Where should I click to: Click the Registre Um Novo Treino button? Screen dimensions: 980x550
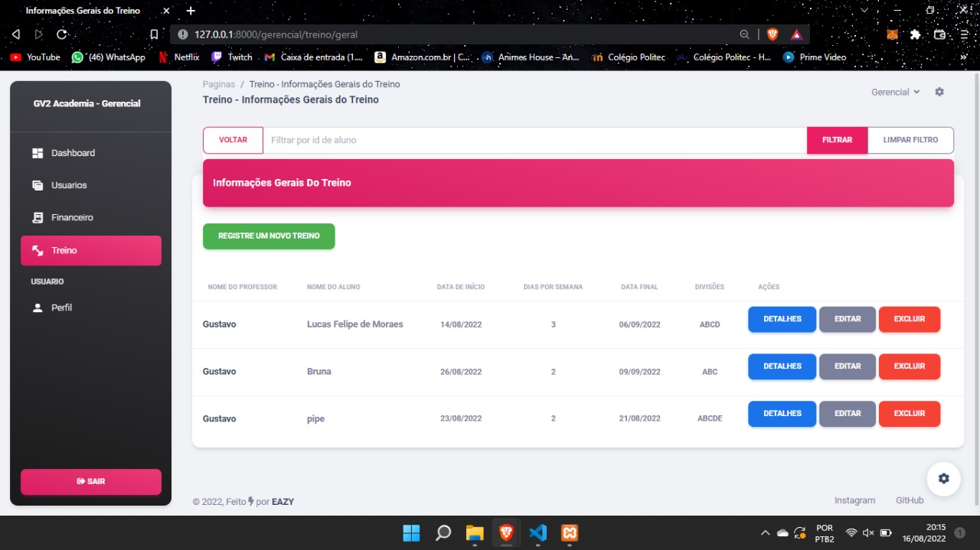269,236
